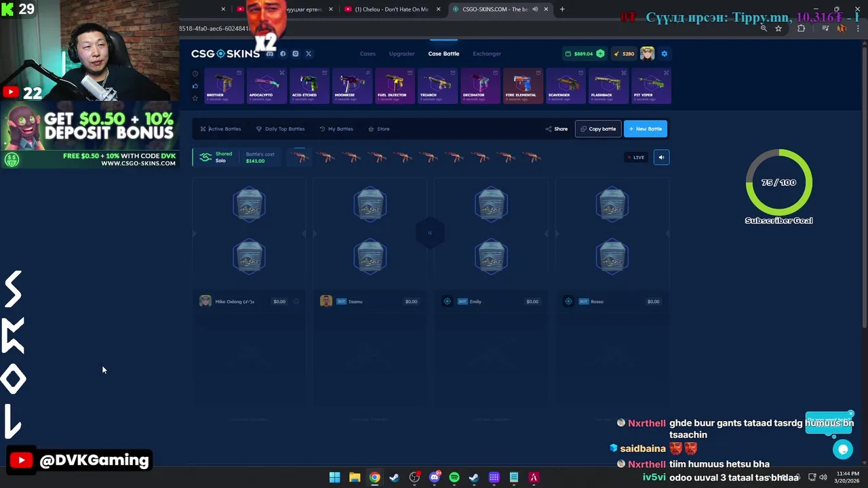Click the New Battle button

pyautogui.click(x=646, y=129)
